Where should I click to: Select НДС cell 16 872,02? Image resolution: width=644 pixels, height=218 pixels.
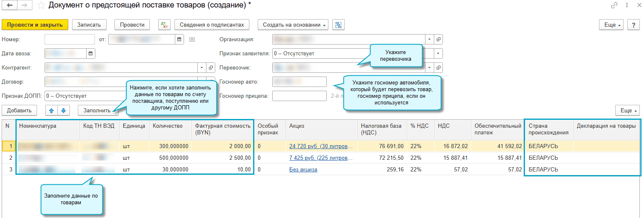453,146
